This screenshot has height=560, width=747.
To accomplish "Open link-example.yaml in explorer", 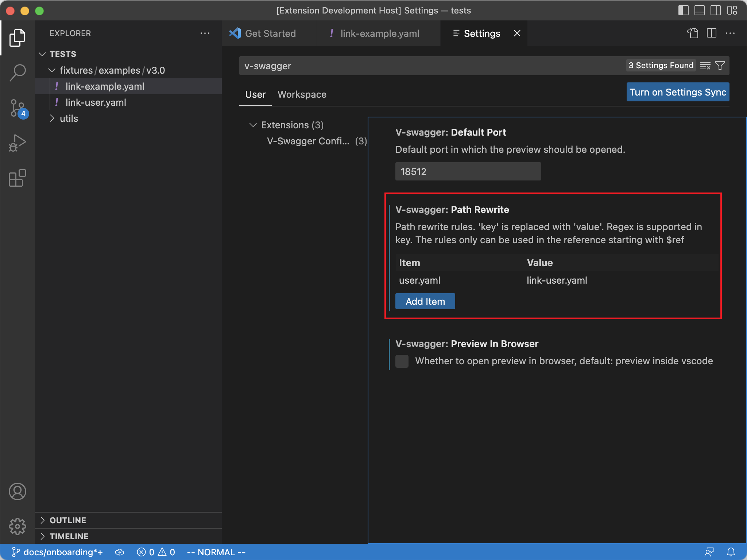I will [128, 86].
